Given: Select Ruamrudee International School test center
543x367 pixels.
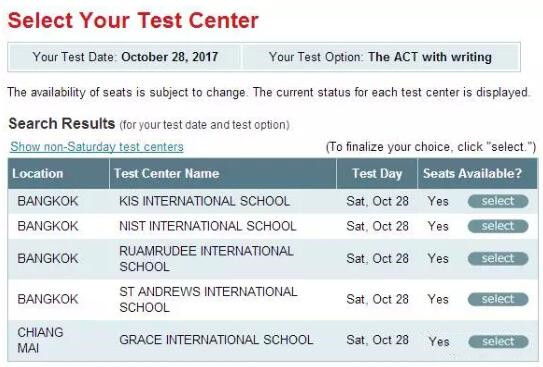Looking at the screenshot, I should tap(498, 258).
